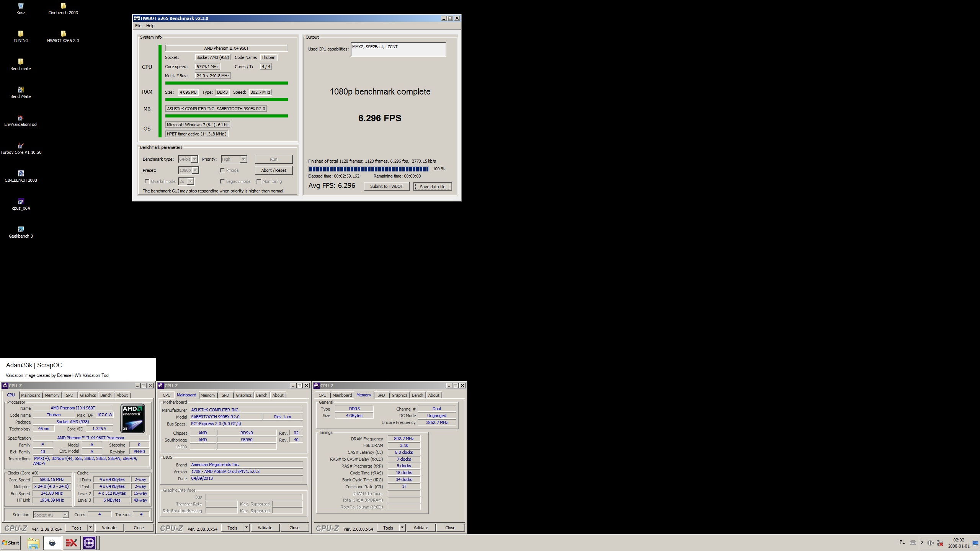Click the network status tray icon
Screen dimensions: 980x551
click(x=940, y=543)
